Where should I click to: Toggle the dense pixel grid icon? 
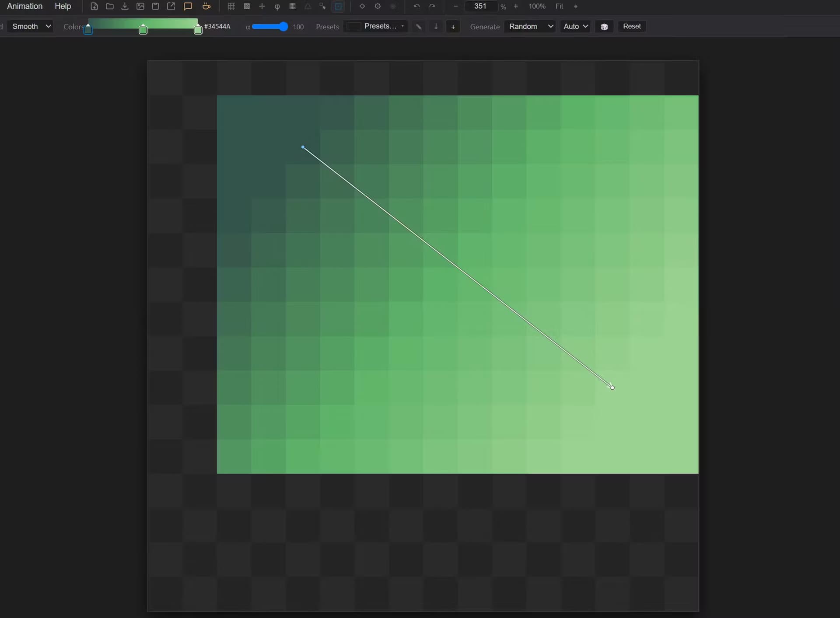(293, 6)
